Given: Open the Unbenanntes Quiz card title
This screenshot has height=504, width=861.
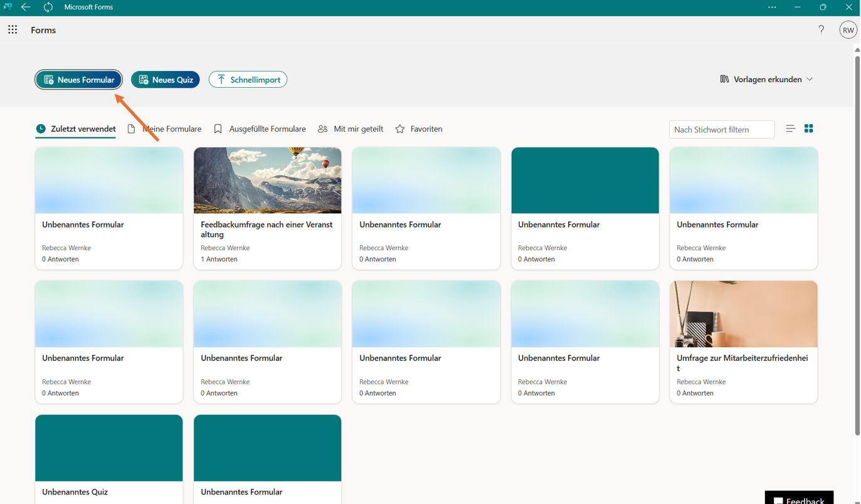Looking at the screenshot, I should click(75, 492).
